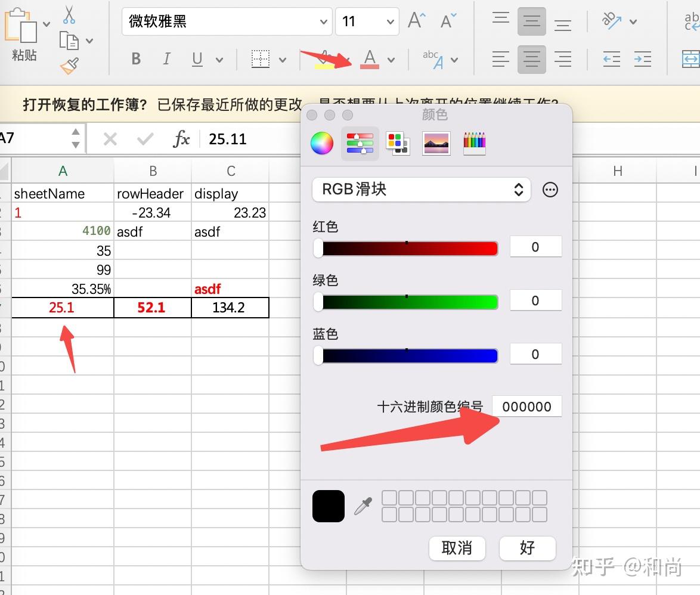
Task: Click the format painter brush icon
Action: pos(70,66)
